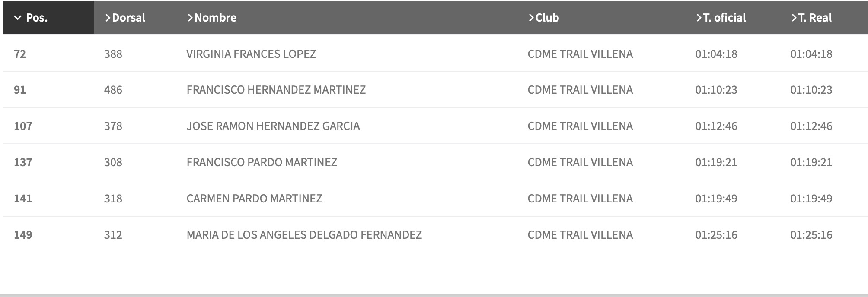
Task: Click official time 01:12:46
Action: [716, 126]
